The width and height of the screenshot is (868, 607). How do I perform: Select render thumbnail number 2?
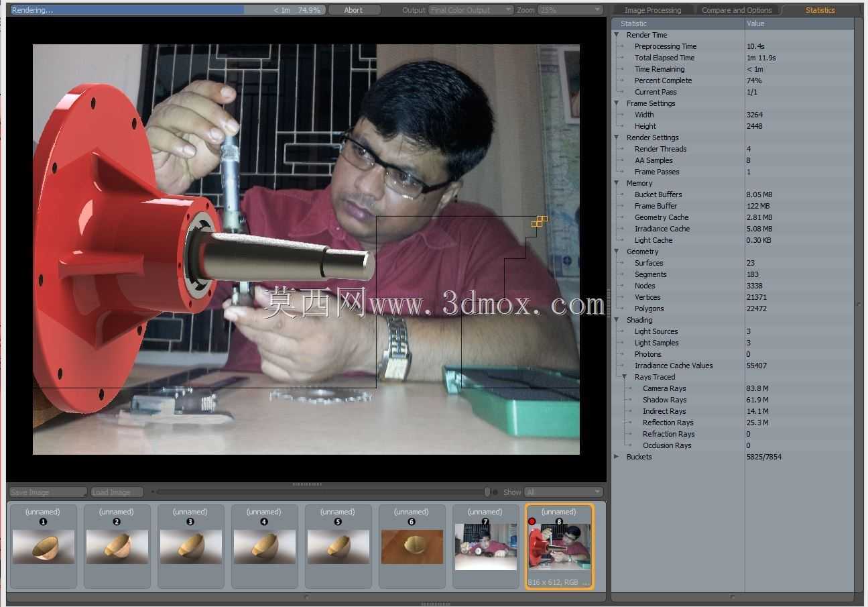point(117,547)
